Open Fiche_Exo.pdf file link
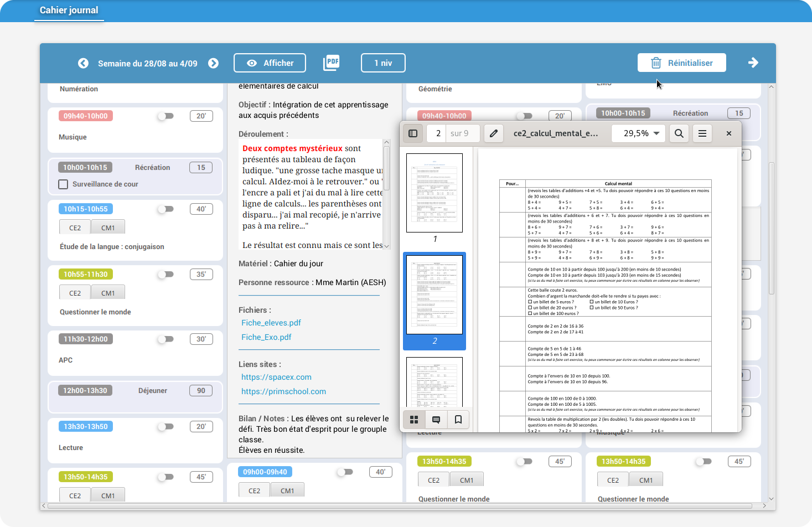Image resolution: width=812 pixels, height=527 pixels. [x=266, y=337]
